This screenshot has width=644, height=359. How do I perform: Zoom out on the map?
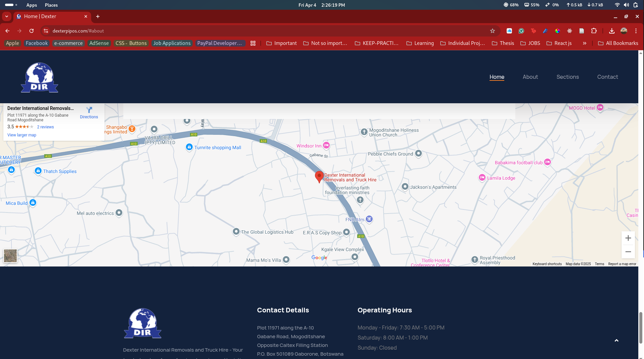[x=628, y=252]
